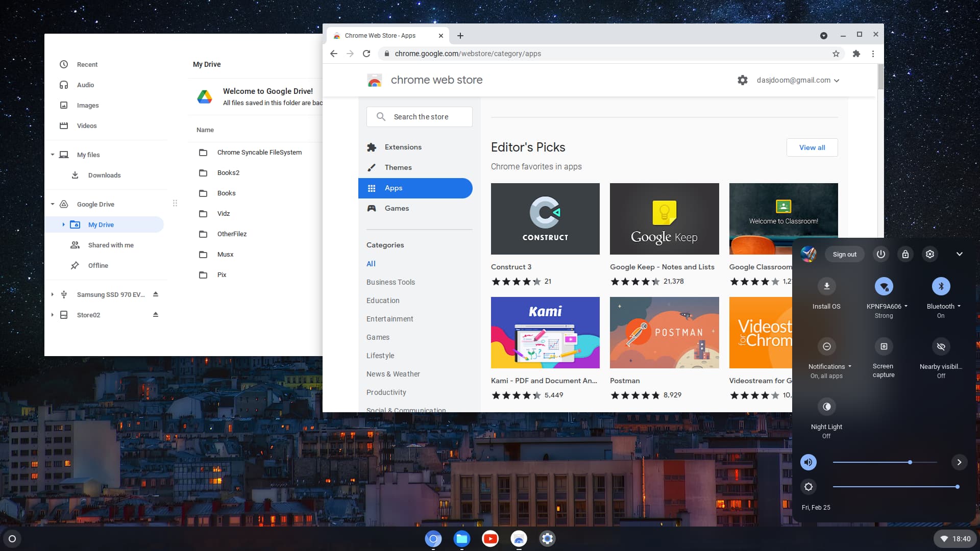The image size is (980, 551).
Task: Click the Chrome back arrow
Action: [x=334, y=54]
